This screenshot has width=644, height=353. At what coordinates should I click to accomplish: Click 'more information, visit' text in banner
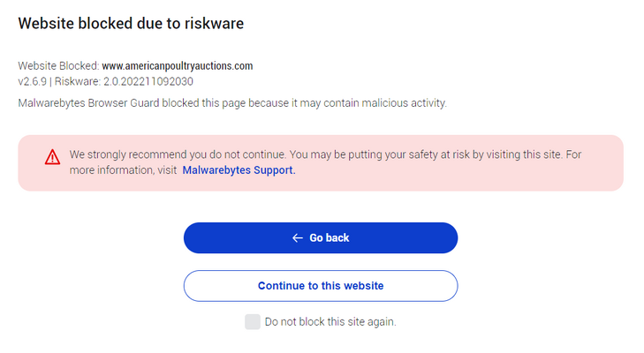click(x=123, y=170)
